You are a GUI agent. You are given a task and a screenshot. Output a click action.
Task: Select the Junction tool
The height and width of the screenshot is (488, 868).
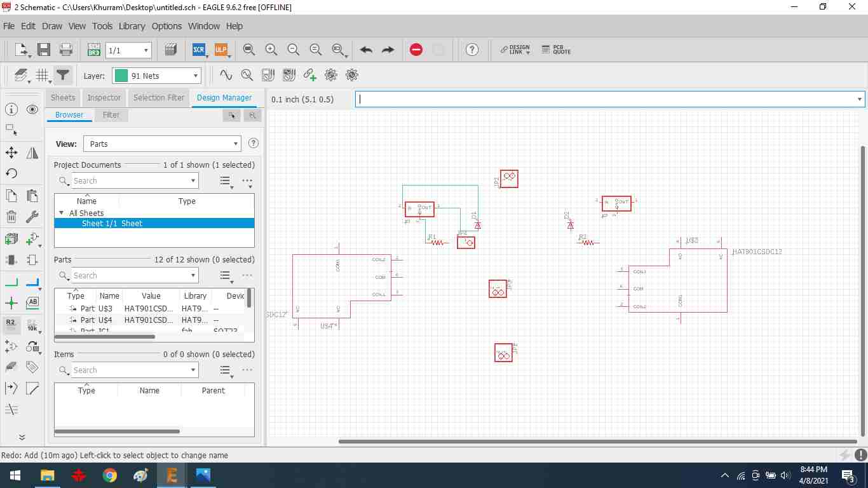click(11, 303)
